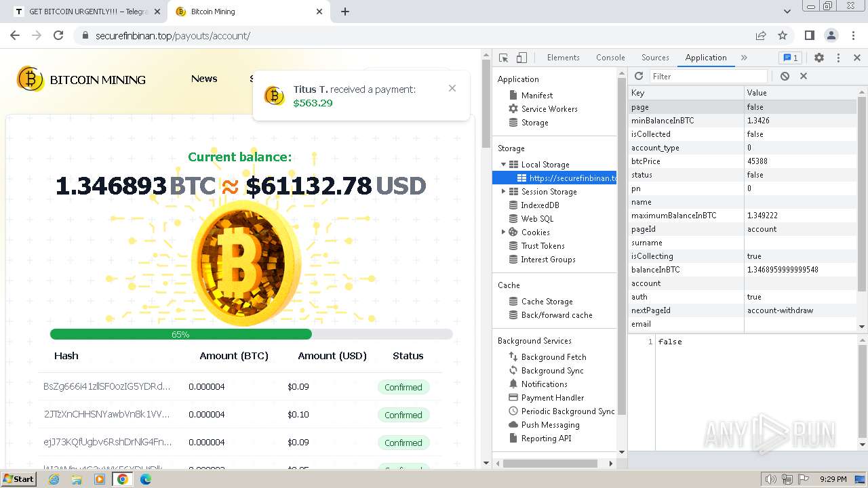Select the Application tab
This screenshot has width=868, height=488.
click(x=706, y=58)
